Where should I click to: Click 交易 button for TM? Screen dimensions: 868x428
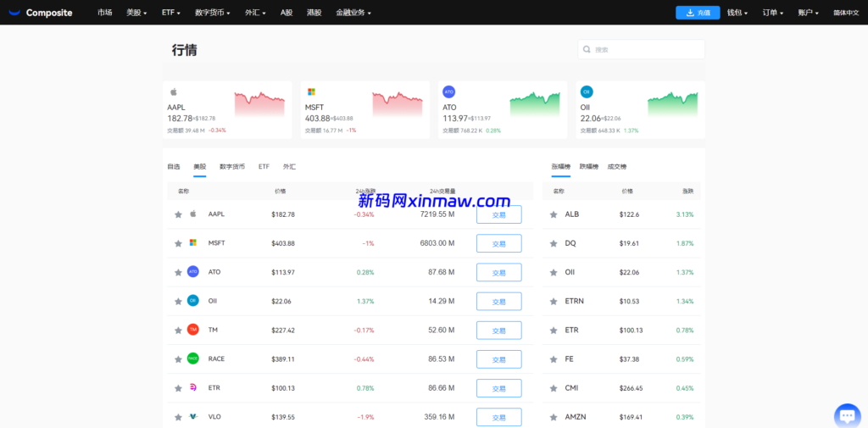click(498, 330)
